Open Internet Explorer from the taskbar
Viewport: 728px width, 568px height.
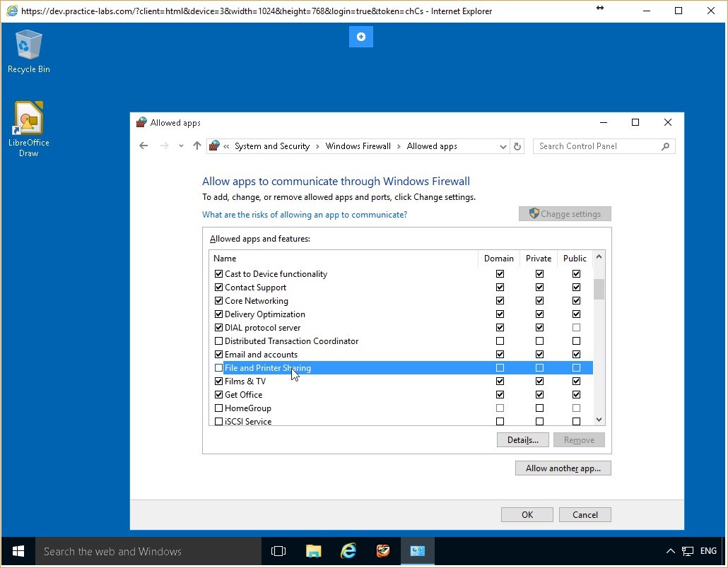(348, 551)
